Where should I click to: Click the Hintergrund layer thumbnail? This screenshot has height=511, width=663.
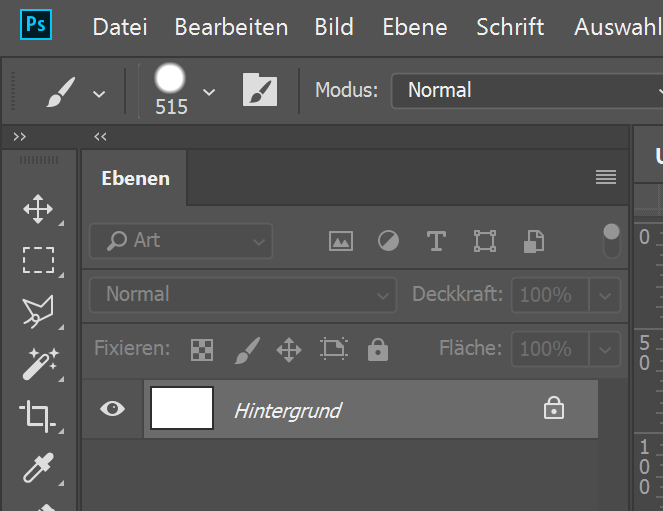click(182, 408)
